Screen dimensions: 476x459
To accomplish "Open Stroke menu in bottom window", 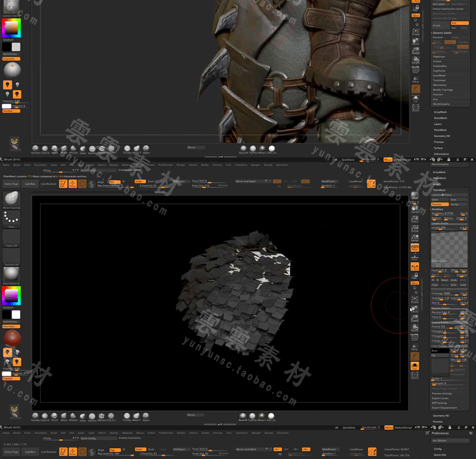I will point(205,433).
